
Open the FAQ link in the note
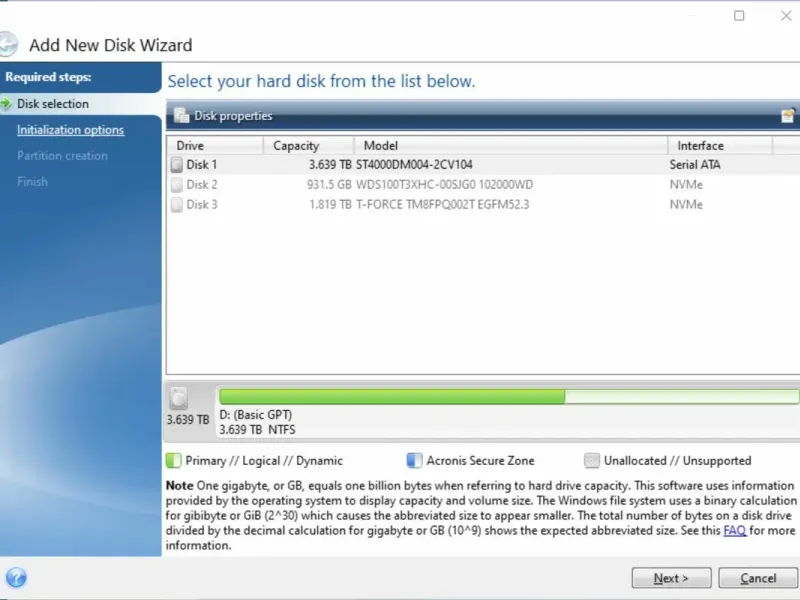coord(735,531)
